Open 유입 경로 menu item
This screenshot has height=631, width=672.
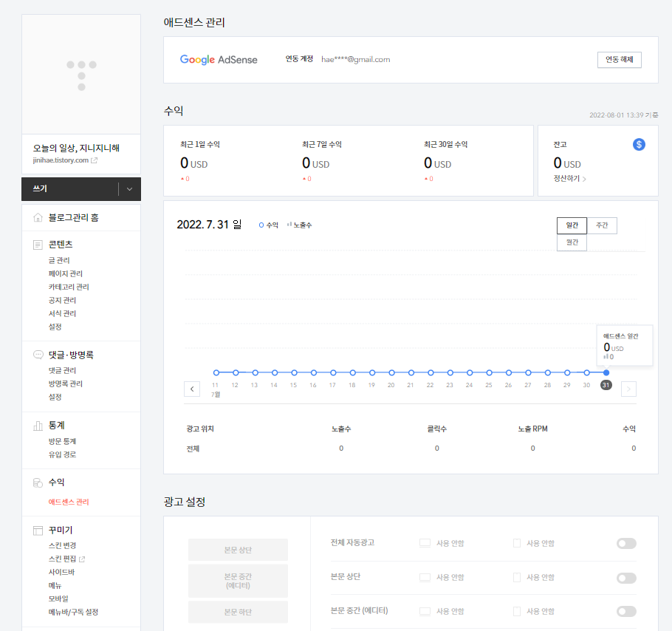pyautogui.click(x=62, y=454)
